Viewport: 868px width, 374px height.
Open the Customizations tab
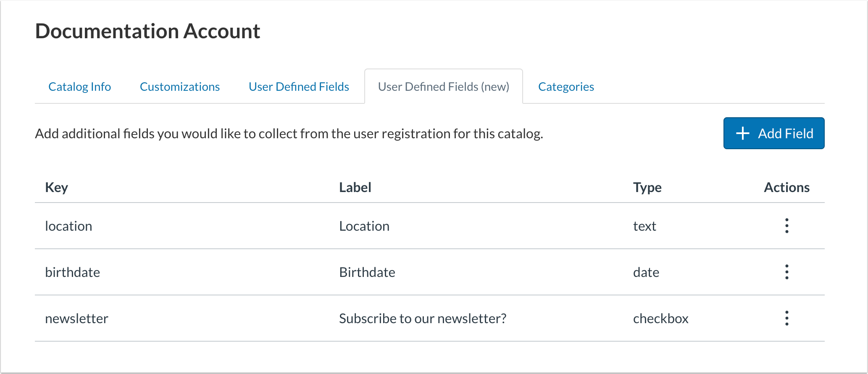(x=180, y=87)
